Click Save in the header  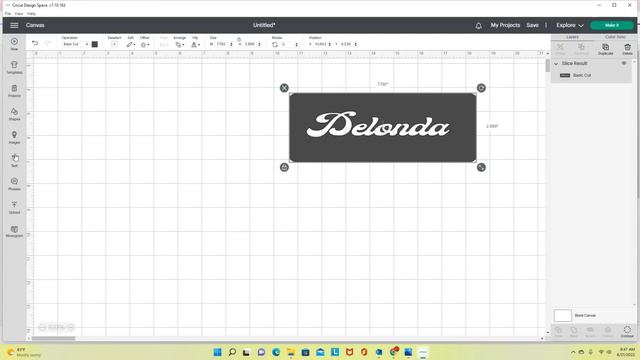(532, 25)
